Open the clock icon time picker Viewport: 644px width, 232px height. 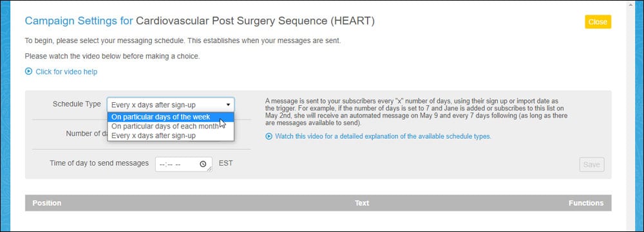click(203, 164)
